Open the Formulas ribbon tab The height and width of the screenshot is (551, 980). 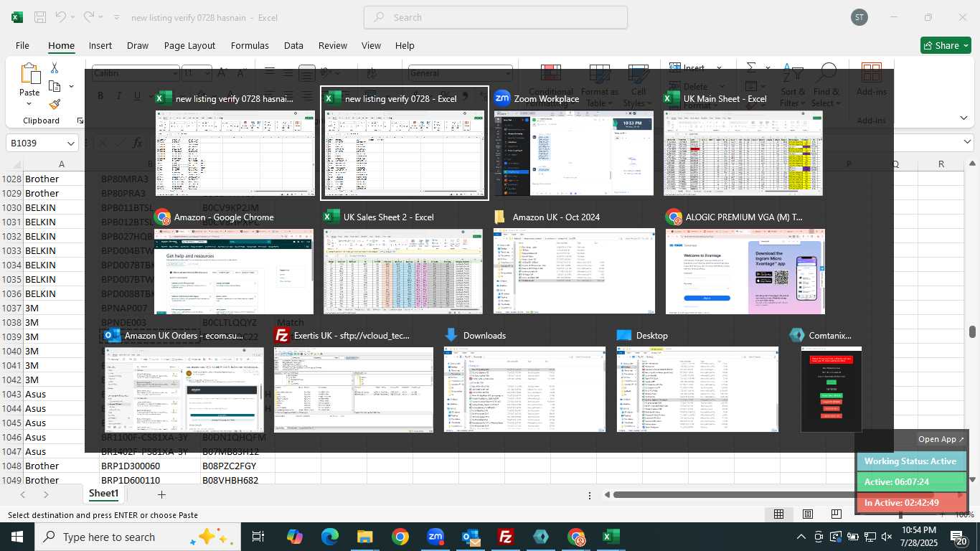click(x=250, y=45)
